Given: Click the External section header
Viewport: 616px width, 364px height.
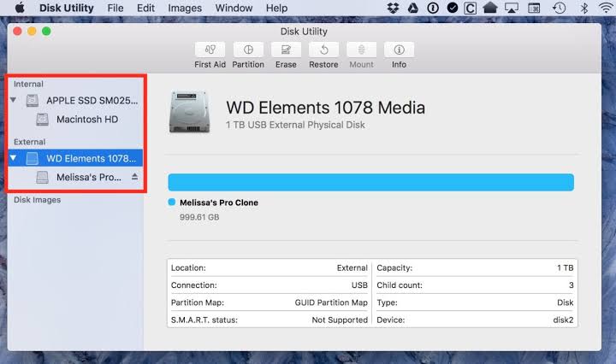Looking at the screenshot, I should click(29, 142).
